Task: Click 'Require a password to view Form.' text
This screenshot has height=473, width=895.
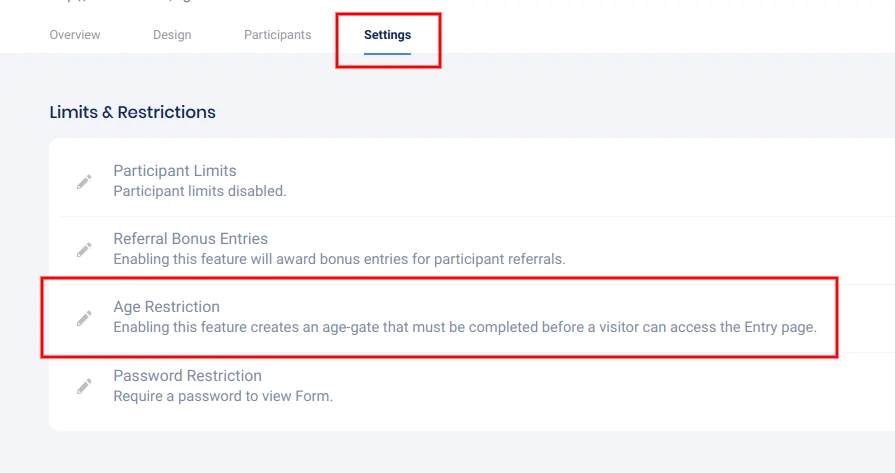Action: 222,396
